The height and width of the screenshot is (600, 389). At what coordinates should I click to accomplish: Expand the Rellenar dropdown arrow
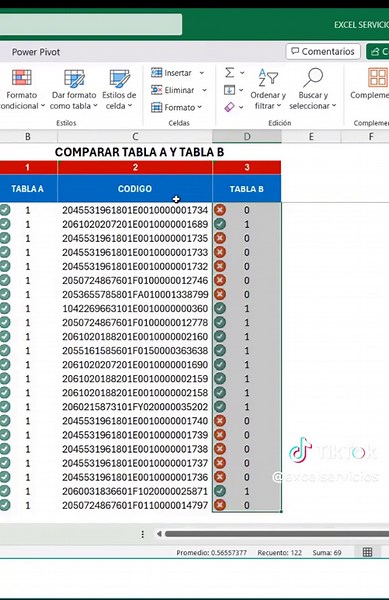pos(241,90)
